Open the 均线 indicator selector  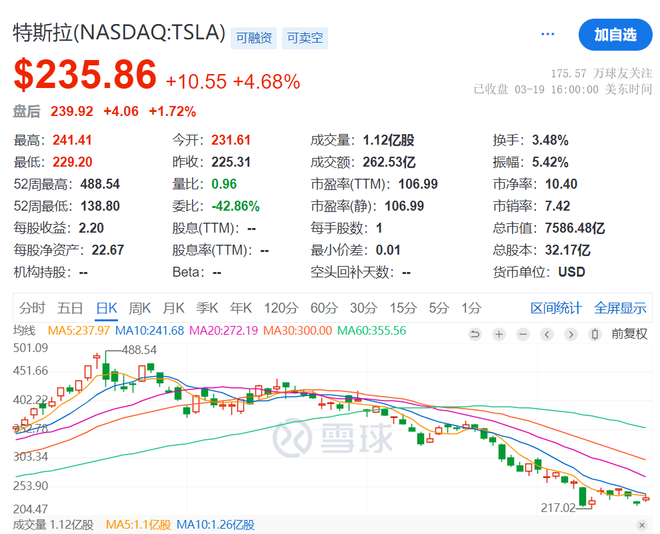(x=25, y=331)
